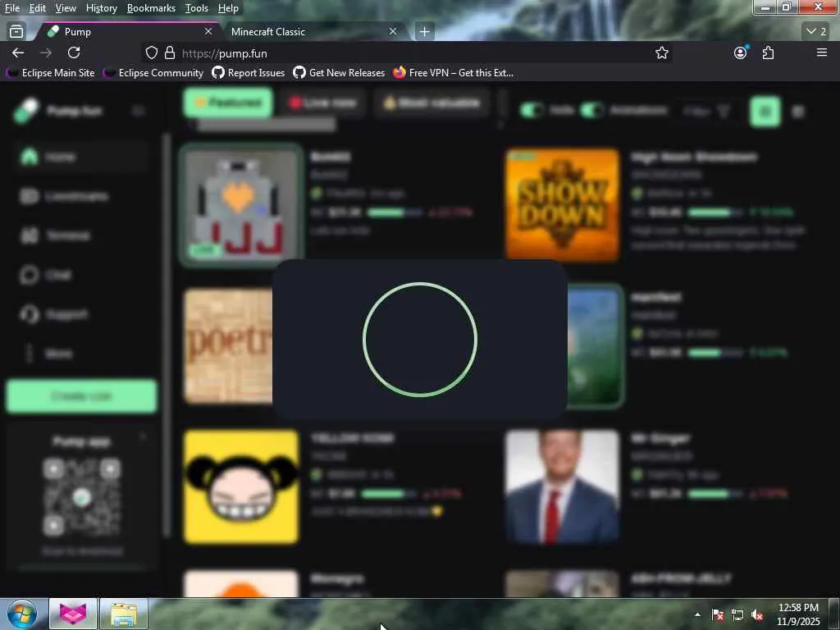Open the Edit menu
Image resolution: width=840 pixels, height=630 pixels.
(38, 8)
